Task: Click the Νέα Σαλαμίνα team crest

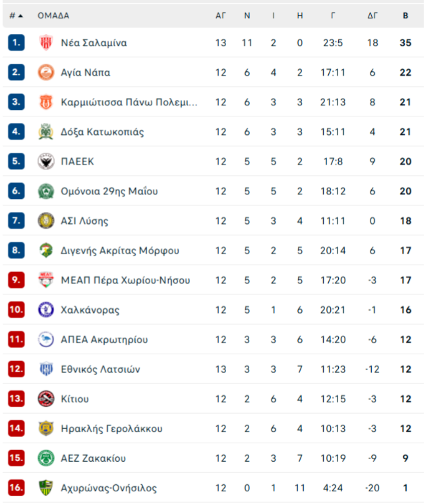Action: (x=46, y=43)
